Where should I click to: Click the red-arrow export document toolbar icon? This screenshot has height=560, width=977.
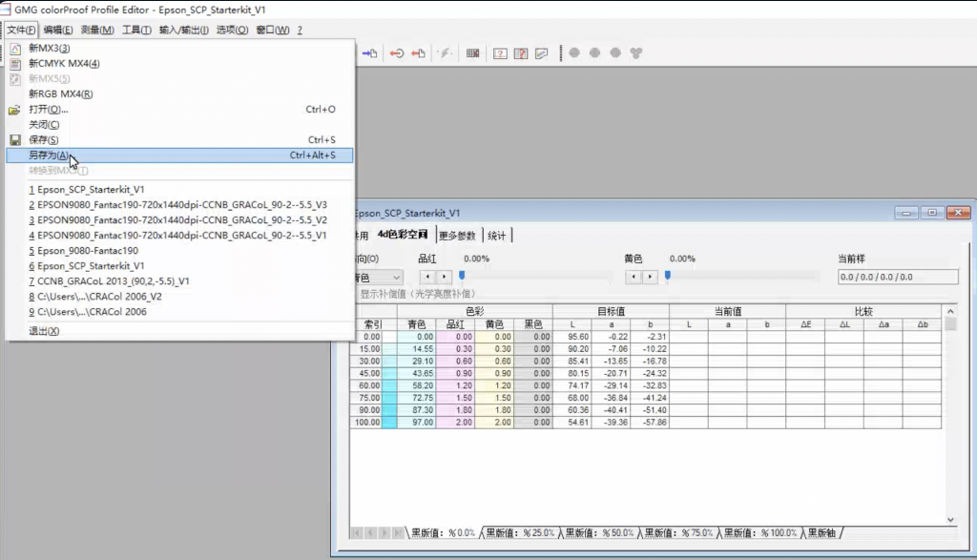[418, 53]
